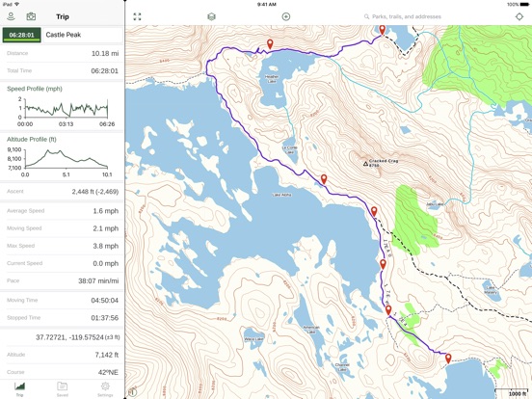The image size is (532, 399).
Task: Select the Trip tab
Action: tap(19, 389)
